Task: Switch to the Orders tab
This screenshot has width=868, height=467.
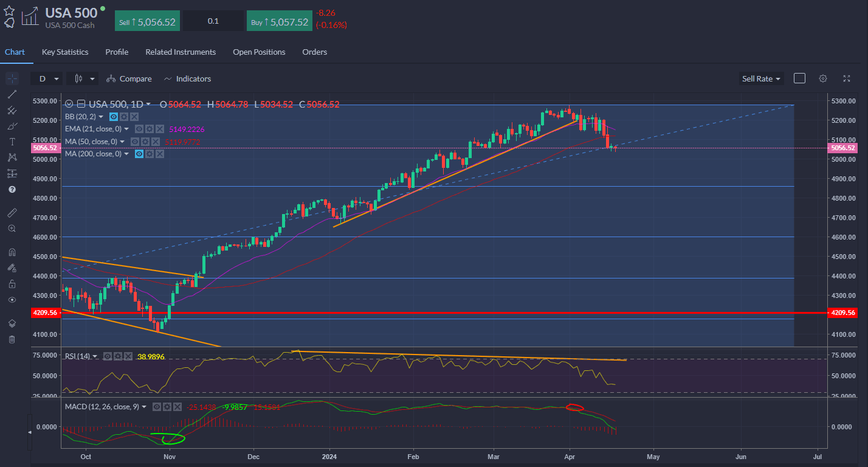Action: tap(315, 52)
